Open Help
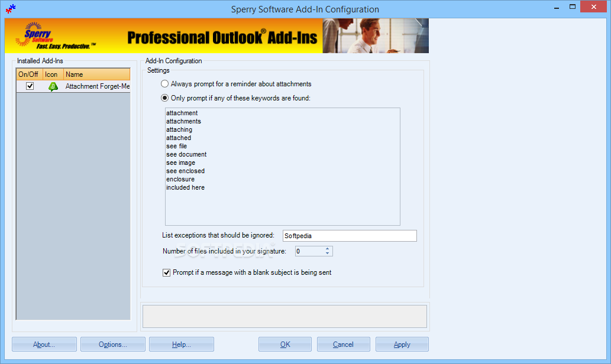611x364 pixels. [181, 344]
